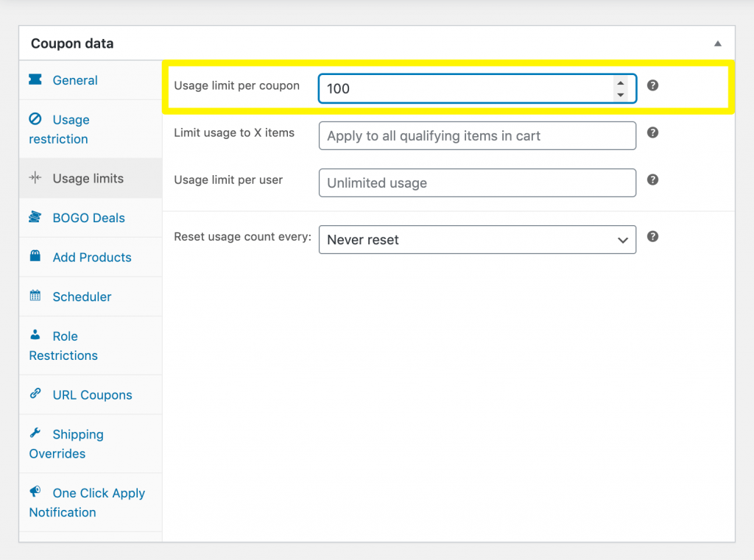Click the Scheduler calendar icon
This screenshot has height=560, width=754.
[35, 295]
